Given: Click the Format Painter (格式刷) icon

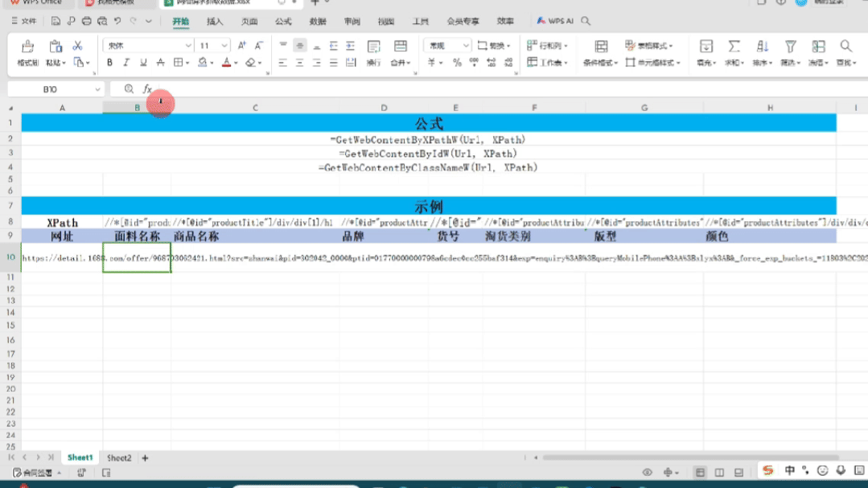Looking at the screenshot, I should point(27,47).
